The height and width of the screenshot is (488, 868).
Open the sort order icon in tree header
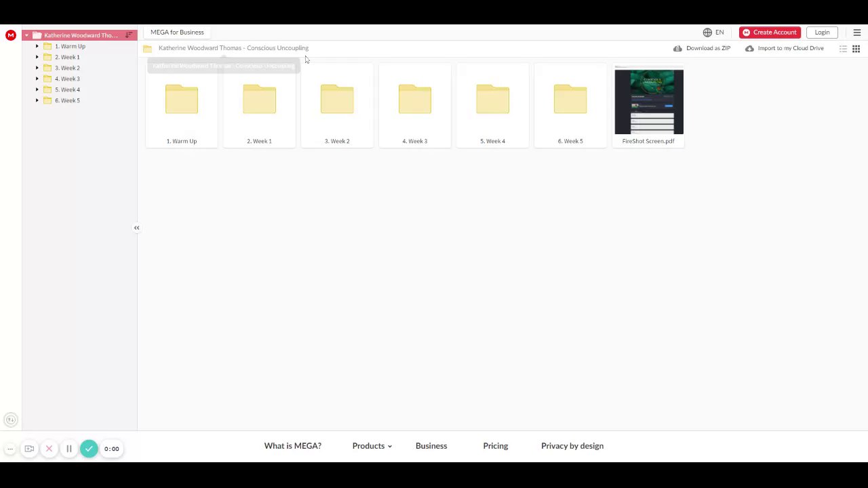pyautogui.click(x=129, y=35)
